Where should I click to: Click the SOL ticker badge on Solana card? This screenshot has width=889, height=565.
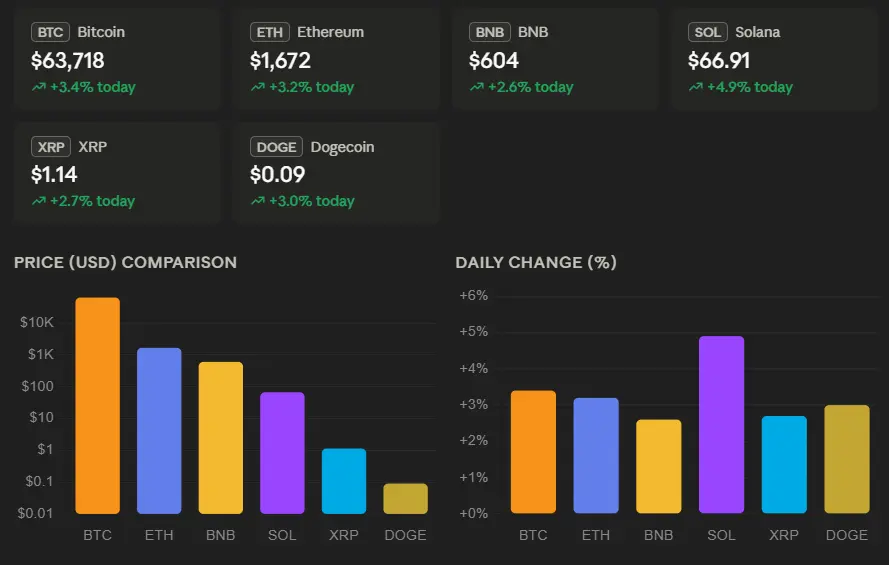[x=708, y=32]
